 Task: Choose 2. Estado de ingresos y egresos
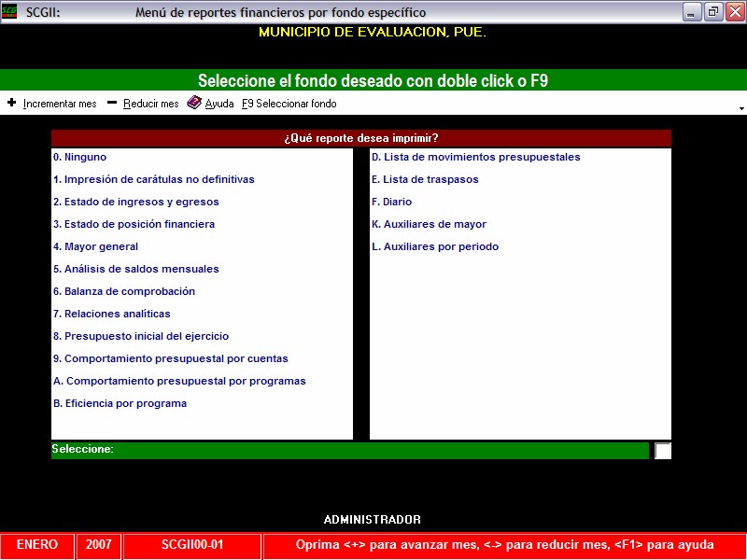point(135,202)
